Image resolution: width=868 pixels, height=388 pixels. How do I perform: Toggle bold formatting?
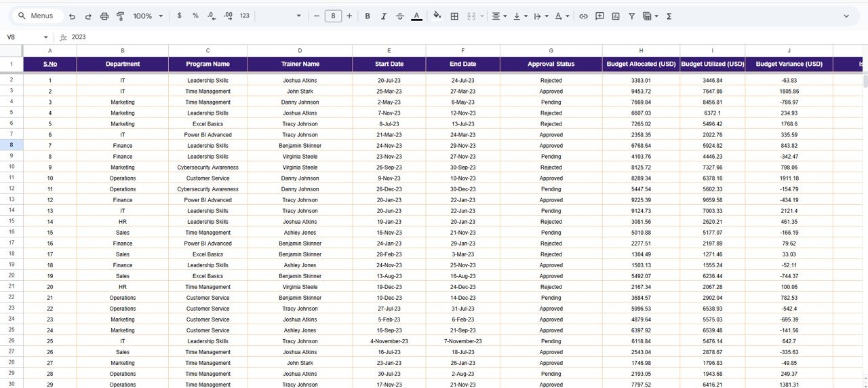click(368, 16)
